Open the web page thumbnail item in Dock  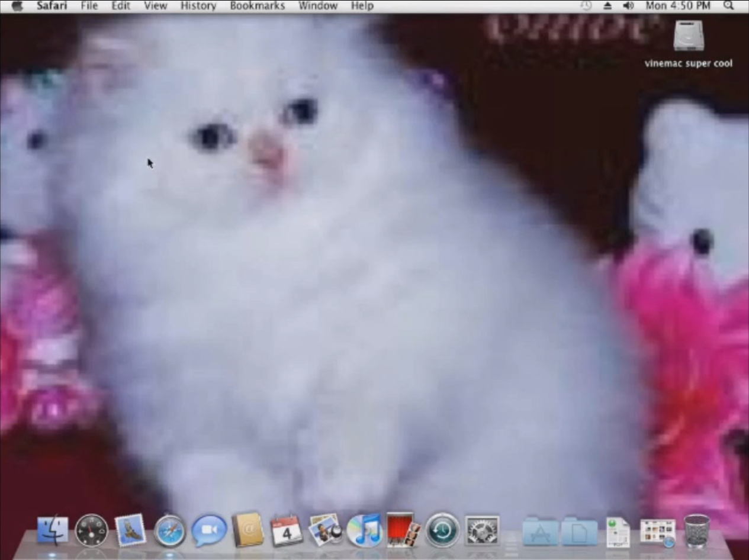pos(658,533)
